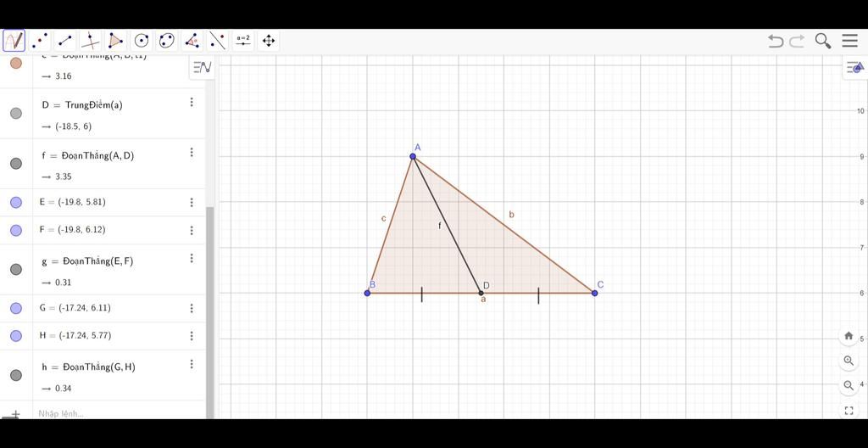
Task: Toggle visibility of segment g
Action: 16,270
